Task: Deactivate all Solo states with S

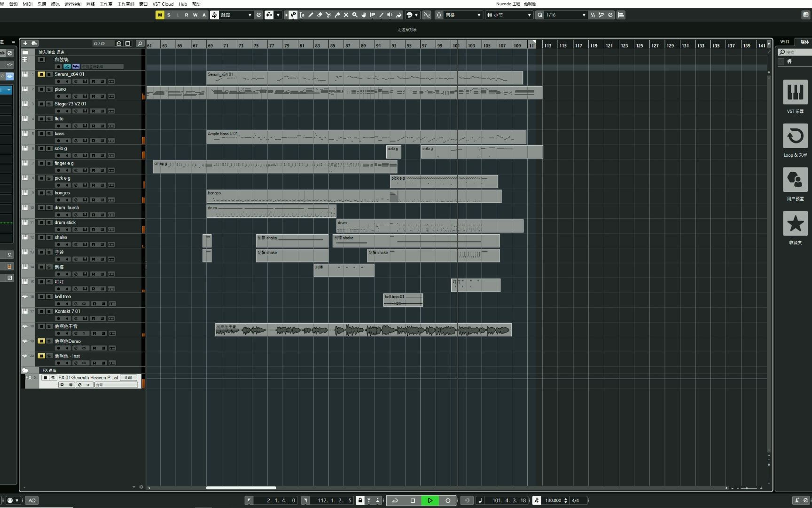Action: 169,15
